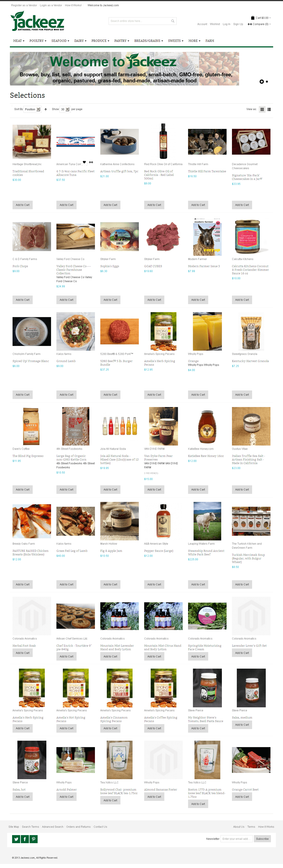Toggle the ascending sort direction arrow

coord(45,109)
